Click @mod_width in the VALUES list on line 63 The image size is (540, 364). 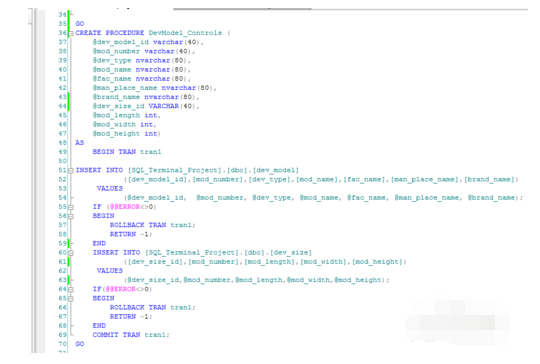308,280
